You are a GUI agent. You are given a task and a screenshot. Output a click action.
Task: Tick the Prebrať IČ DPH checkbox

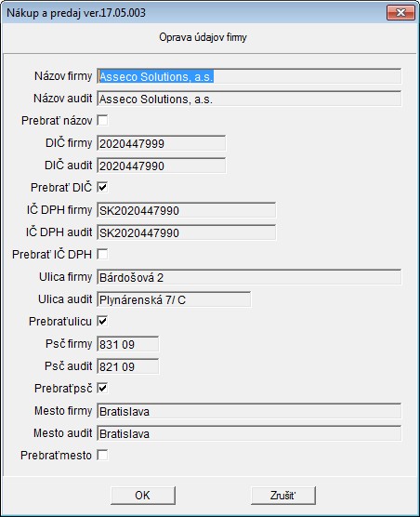[x=102, y=254]
